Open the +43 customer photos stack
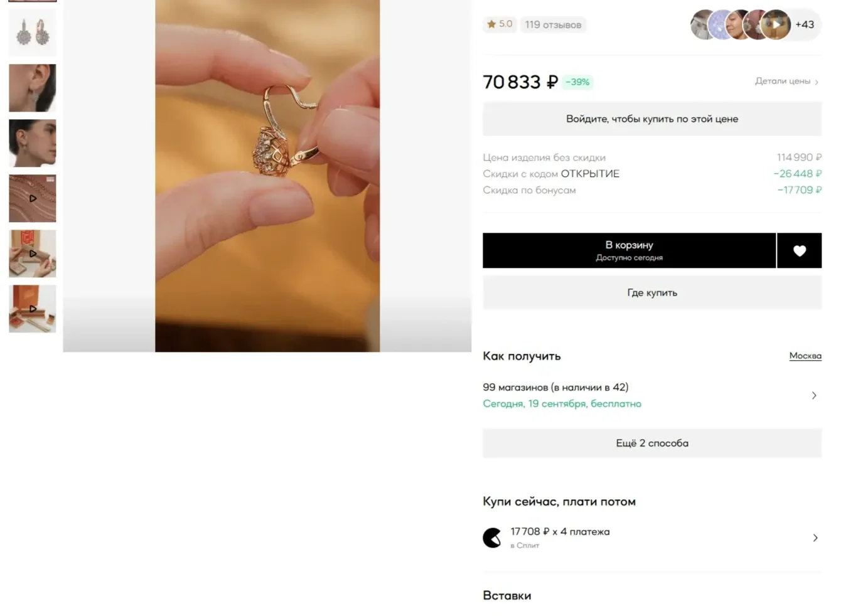Screen dimensions: 841x616 (756, 24)
